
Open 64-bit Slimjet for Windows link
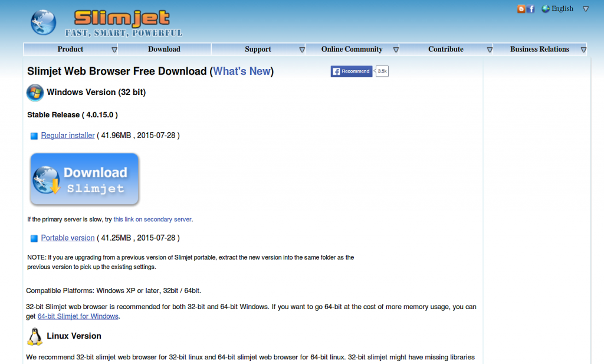(x=78, y=316)
